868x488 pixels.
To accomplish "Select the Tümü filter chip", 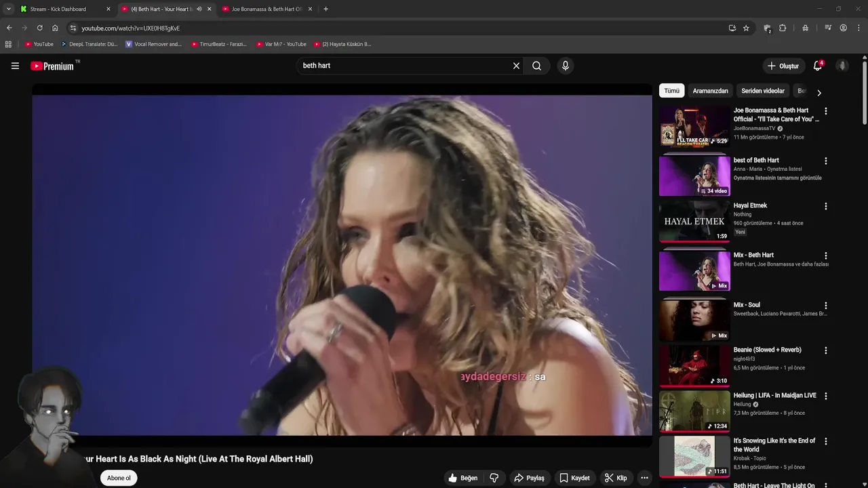I will pos(671,91).
